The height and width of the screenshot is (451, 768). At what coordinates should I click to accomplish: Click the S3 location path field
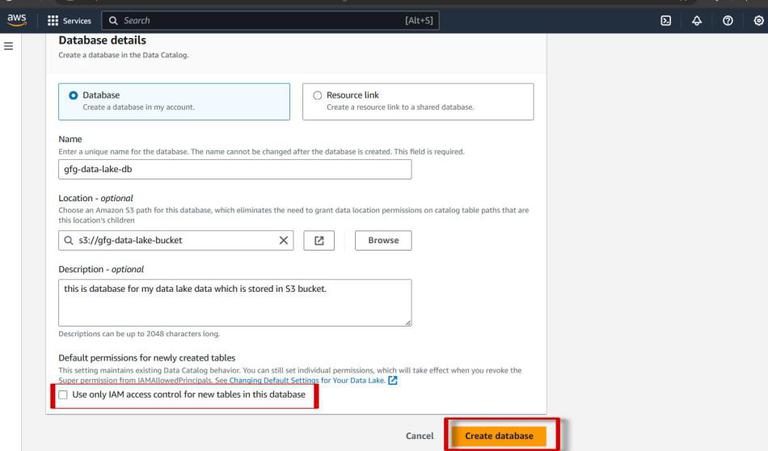pos(176,240)
